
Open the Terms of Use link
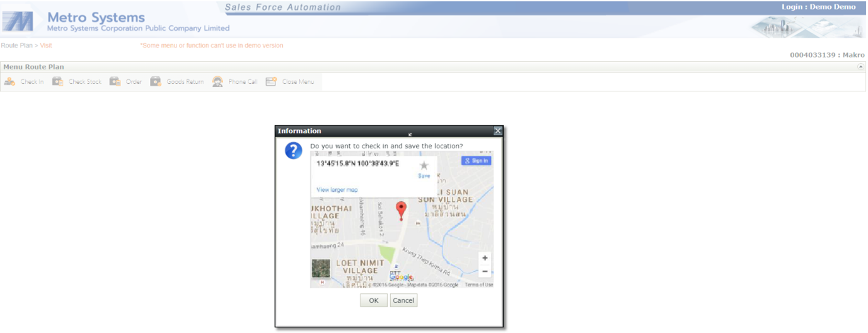pos(479,285)
